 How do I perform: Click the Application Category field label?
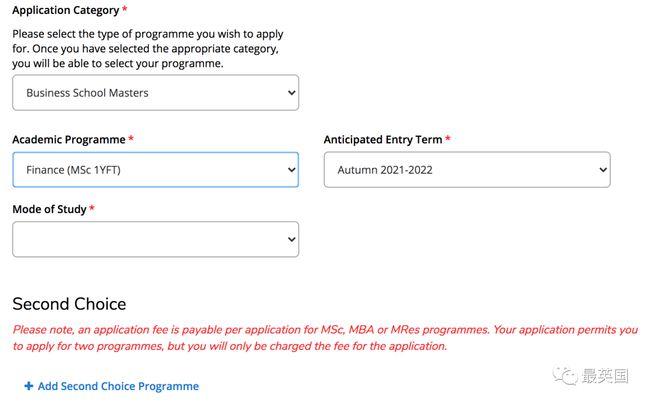64,10
